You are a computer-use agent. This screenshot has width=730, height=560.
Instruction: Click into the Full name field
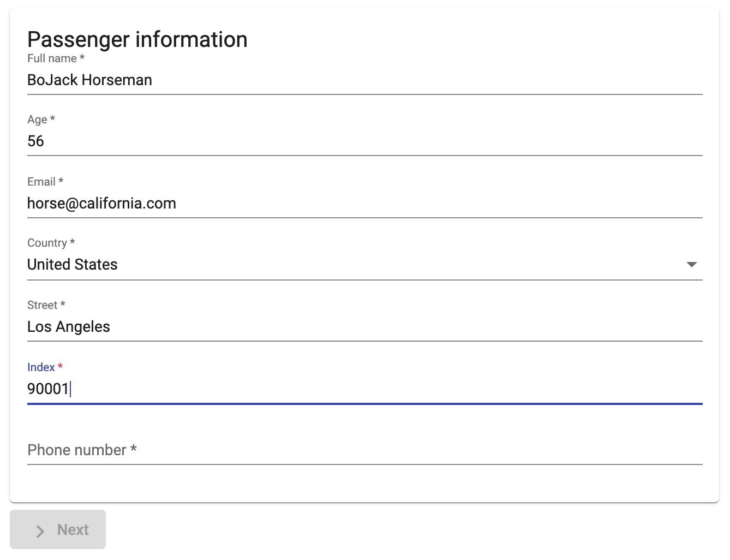[364, 80]
